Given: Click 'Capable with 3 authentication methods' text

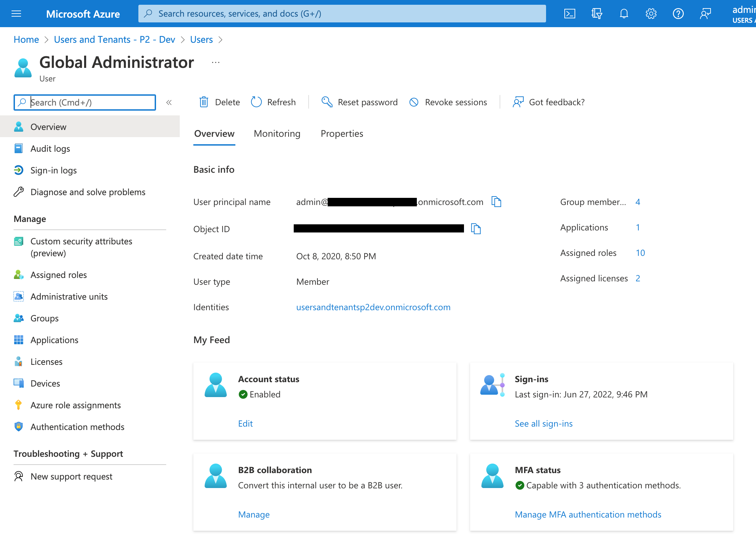Looking at the screenshot, I should tap(603, 485).
